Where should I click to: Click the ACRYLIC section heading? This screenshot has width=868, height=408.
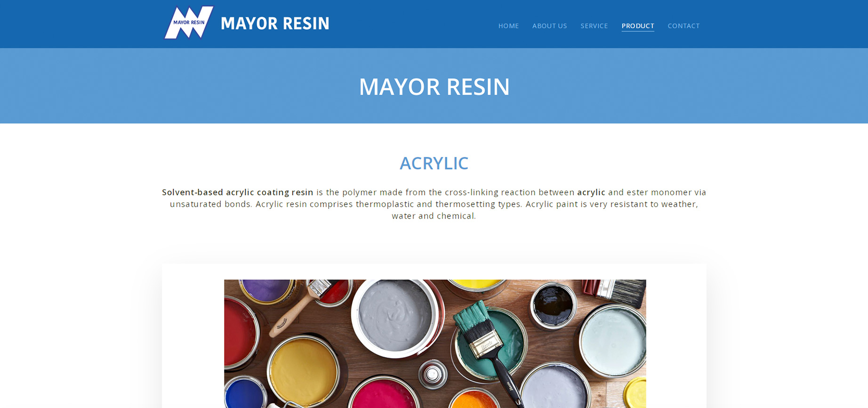(x=434, y=163)
